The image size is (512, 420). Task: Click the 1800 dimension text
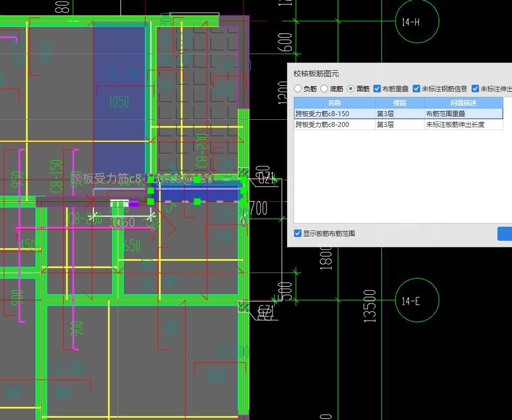(326, 258)
